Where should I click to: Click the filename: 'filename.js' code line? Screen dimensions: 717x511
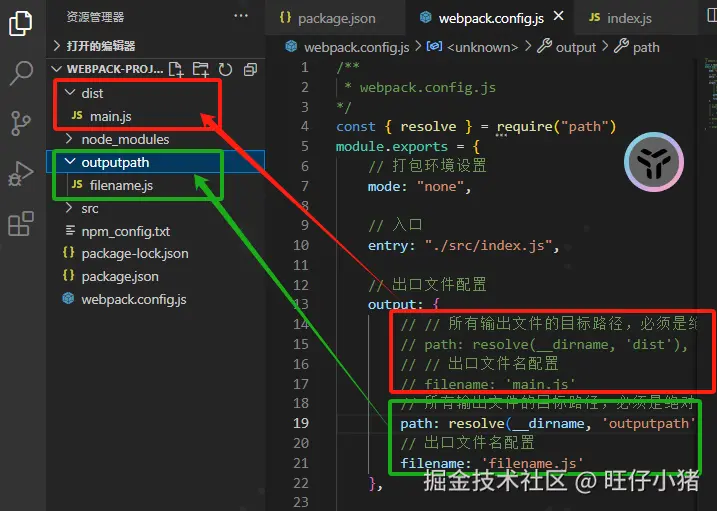[492, 463]
